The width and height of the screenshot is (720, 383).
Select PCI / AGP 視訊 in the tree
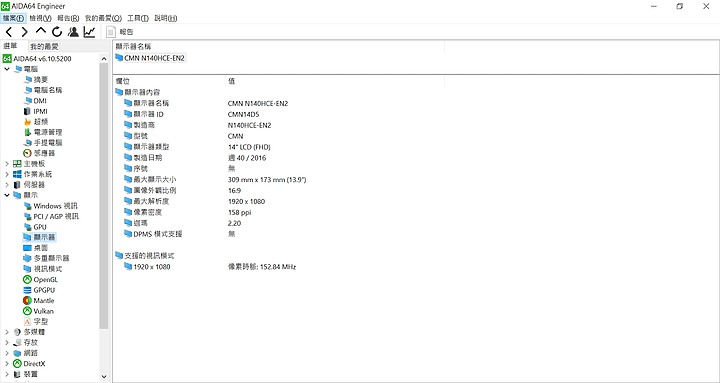coord(51,216)
